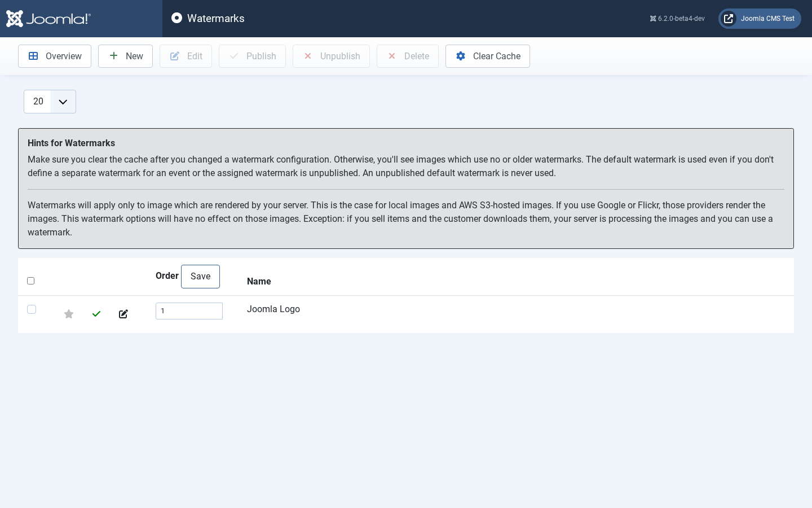
Task: Click the Unpublish toolbar button
Action: point(331,56)
